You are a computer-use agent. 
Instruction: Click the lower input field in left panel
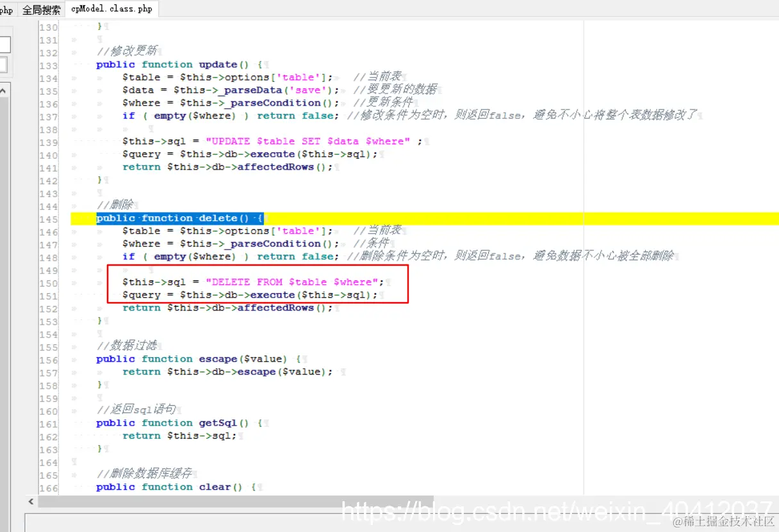3,65
